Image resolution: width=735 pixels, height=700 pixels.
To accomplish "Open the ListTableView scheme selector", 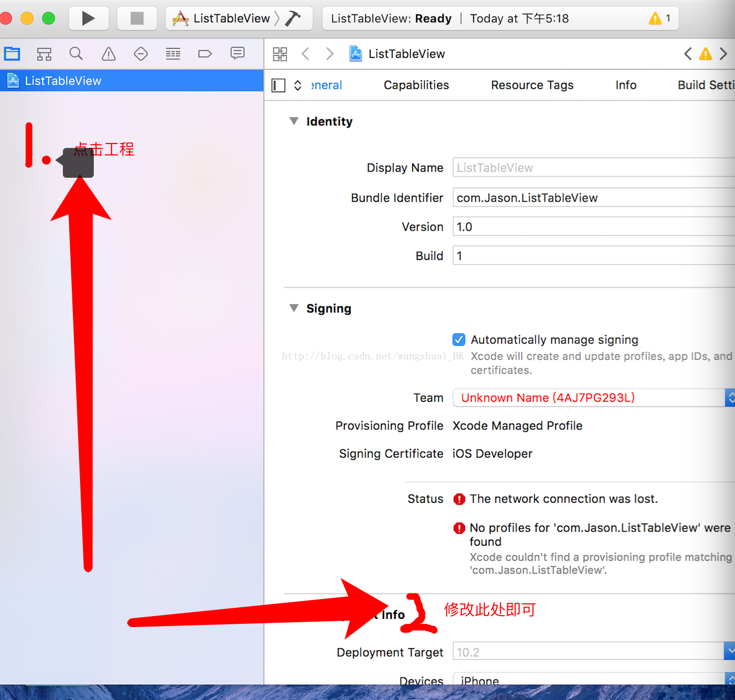I will tap(223, 18).
